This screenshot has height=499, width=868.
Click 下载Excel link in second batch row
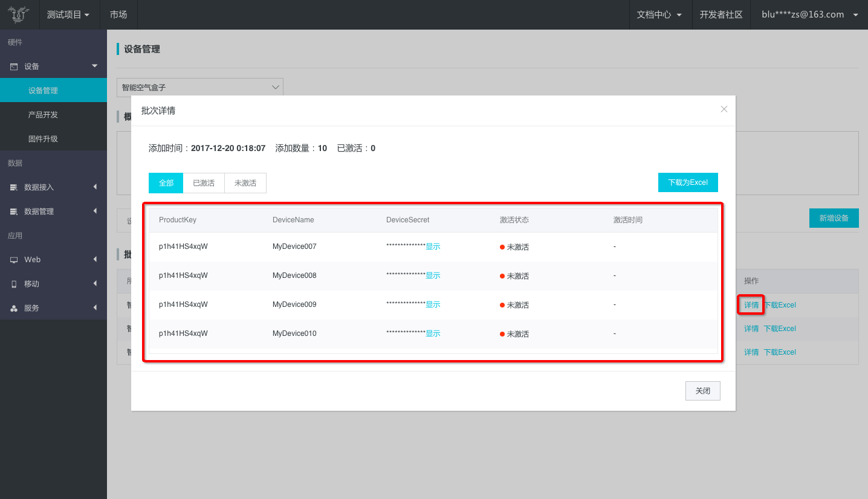[x=780, y=329]
